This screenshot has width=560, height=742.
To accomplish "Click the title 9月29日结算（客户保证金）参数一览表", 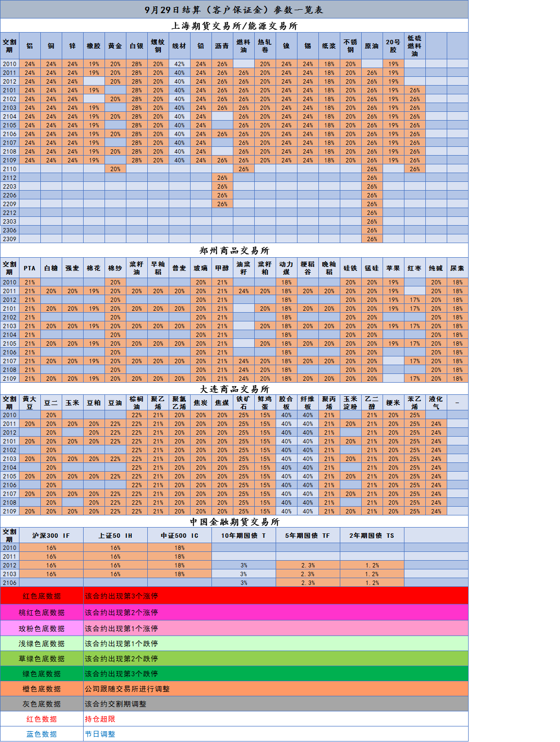I will tap(234, 10).
